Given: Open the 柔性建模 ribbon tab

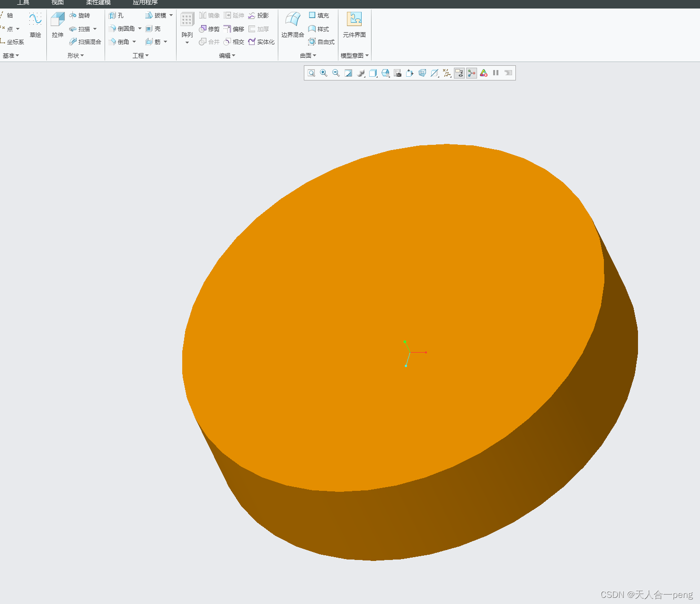Looking at the screenshot, I should [x=98, y=3].
